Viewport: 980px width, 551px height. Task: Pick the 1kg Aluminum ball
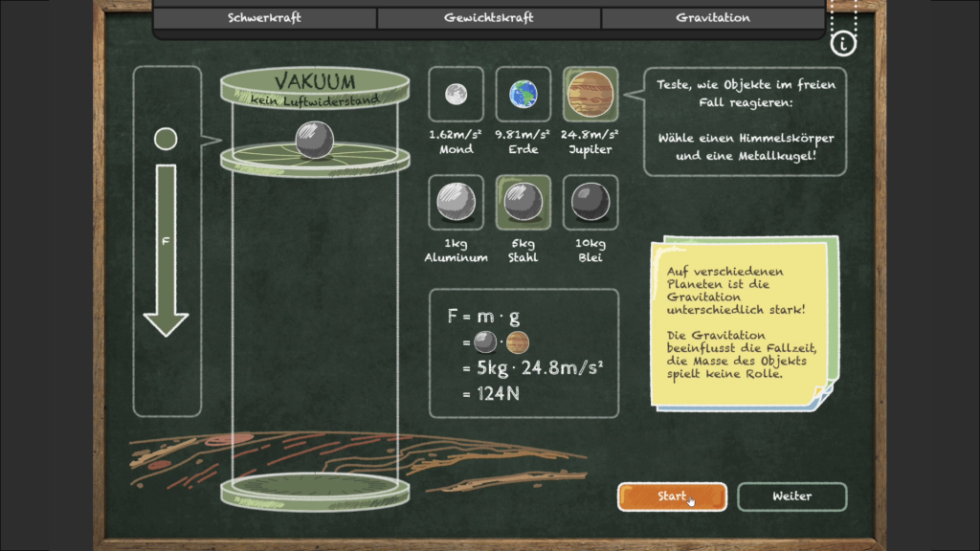coord(456,203)
